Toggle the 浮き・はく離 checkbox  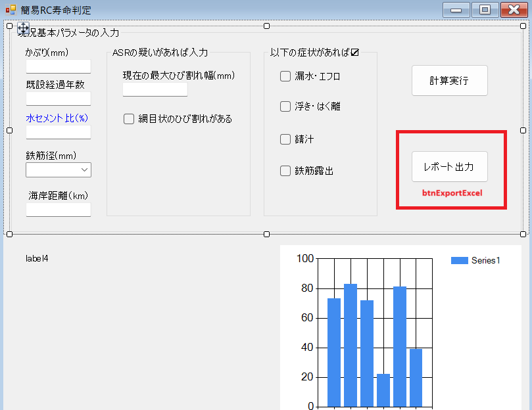click(285, 106)
